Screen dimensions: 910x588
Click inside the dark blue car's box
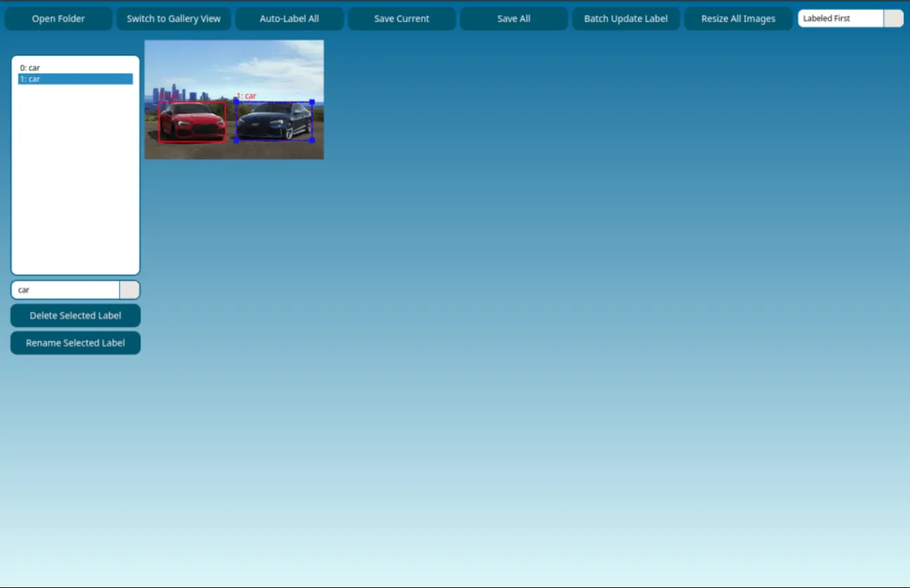pyautogui.click(x=275, y=121)
